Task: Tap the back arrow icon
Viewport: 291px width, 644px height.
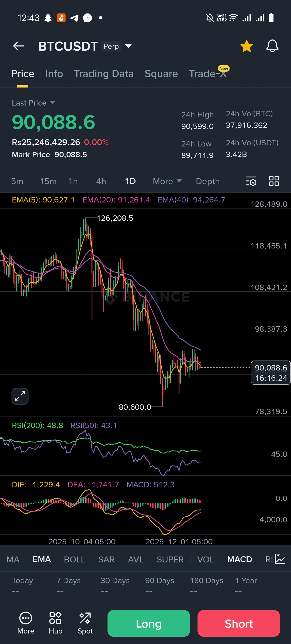Action: point(19,46)
